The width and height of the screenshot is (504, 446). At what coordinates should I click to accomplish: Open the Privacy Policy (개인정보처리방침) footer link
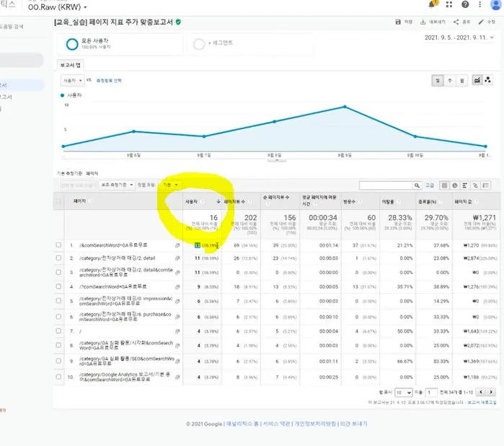315,424
